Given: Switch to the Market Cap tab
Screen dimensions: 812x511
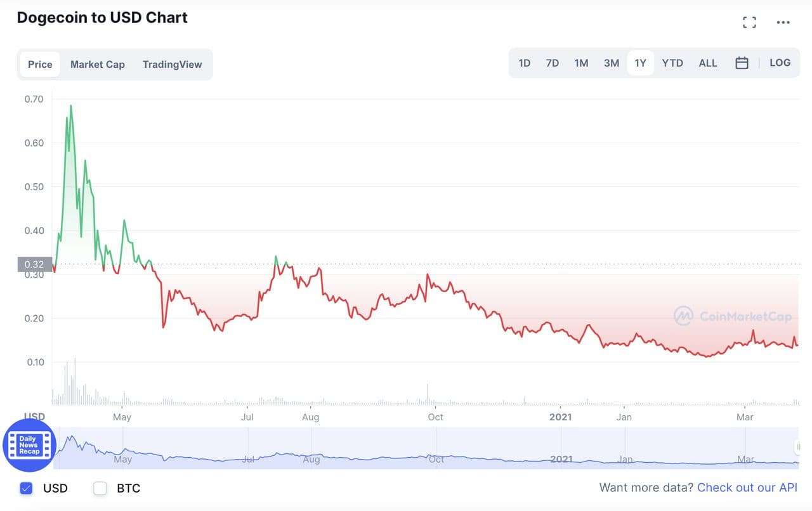Looking at the screenshot, I should (x=98, y=65).
